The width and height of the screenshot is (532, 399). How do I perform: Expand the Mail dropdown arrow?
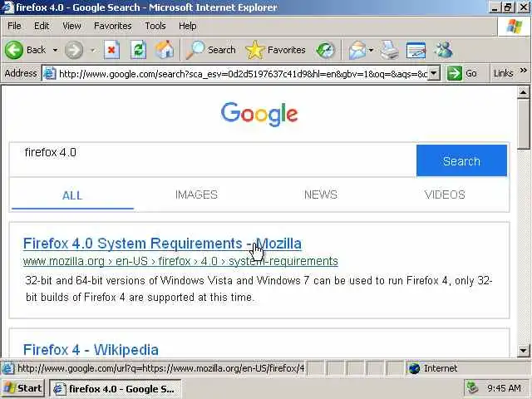371,50
